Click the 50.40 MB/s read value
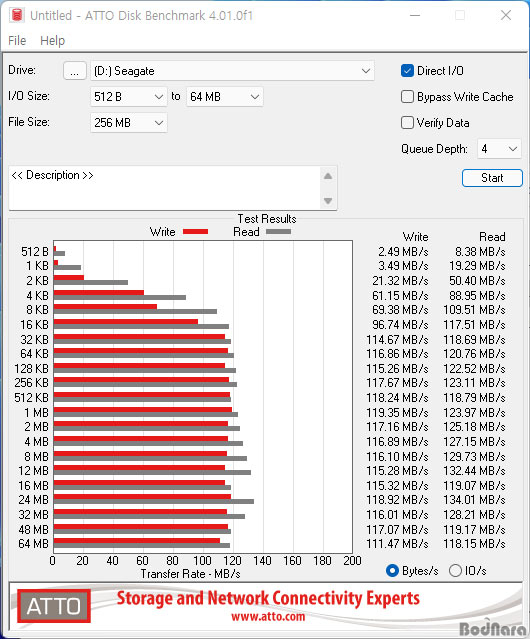Screen dimensions: 530x639 pyautogui.click(x=477, y=281)
